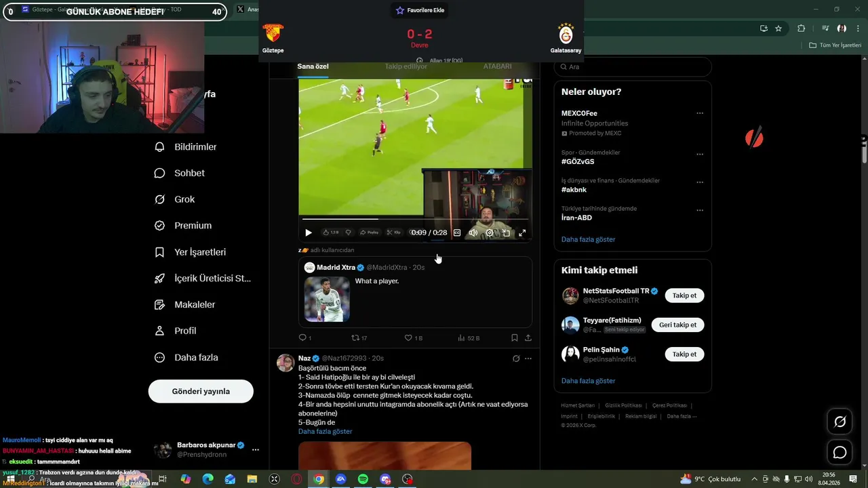Switch to Sana özel tab

[x=313, y=66]
